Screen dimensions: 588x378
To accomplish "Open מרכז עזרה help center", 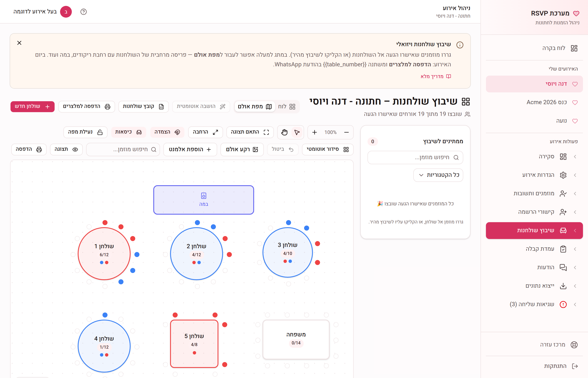I will pos(534,345).
